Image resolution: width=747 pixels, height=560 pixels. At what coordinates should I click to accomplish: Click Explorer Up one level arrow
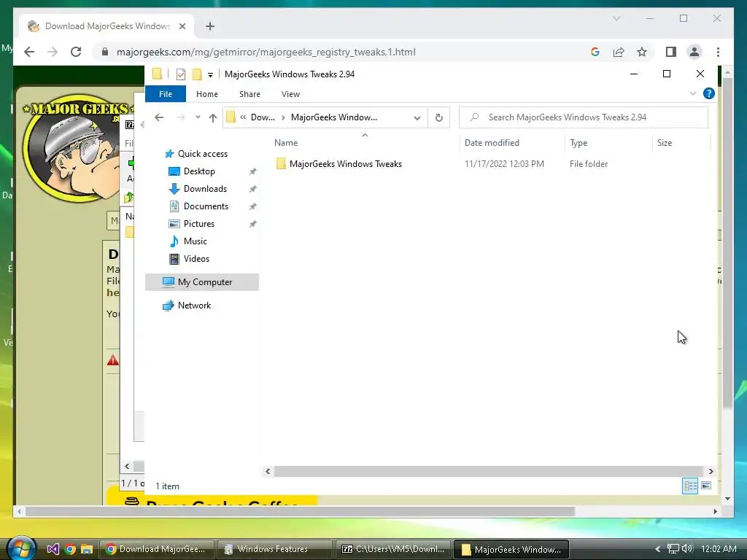pyautogui.click(x=213, y=117)
